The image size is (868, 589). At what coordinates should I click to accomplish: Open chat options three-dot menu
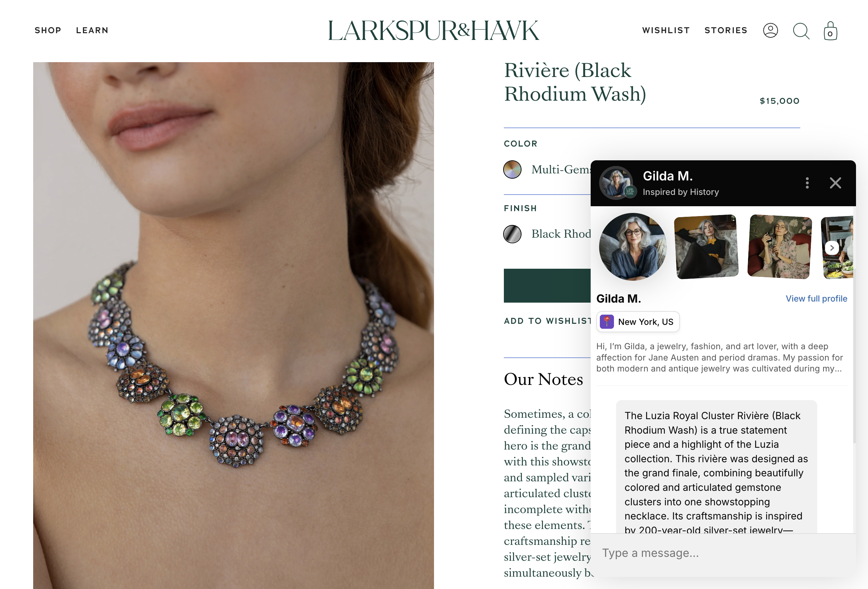point(807,183)
